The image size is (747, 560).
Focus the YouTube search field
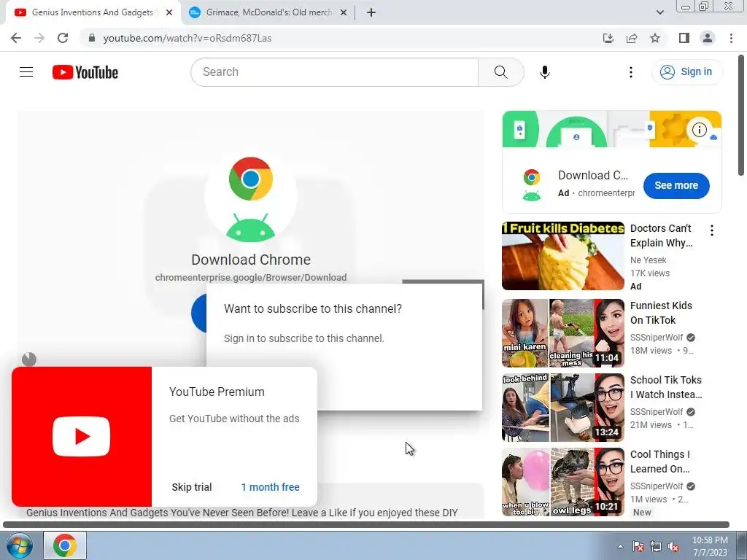pos(334,72)
